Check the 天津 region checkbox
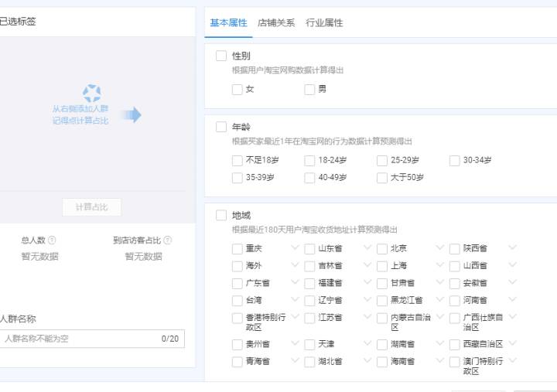The width and height of the screenshot is (557, 392). (309, 344)
